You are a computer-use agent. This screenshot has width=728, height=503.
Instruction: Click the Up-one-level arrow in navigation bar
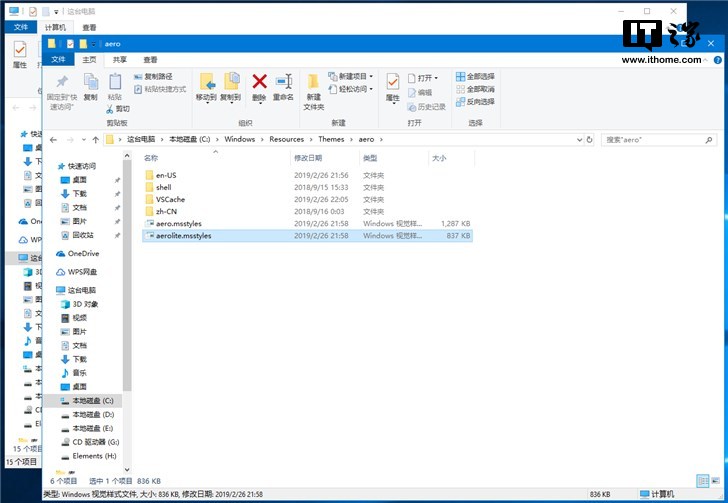[x=96, y=139]
